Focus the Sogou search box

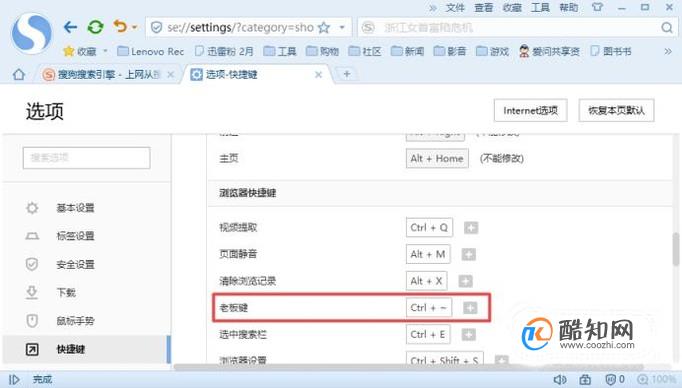[518, 28]
